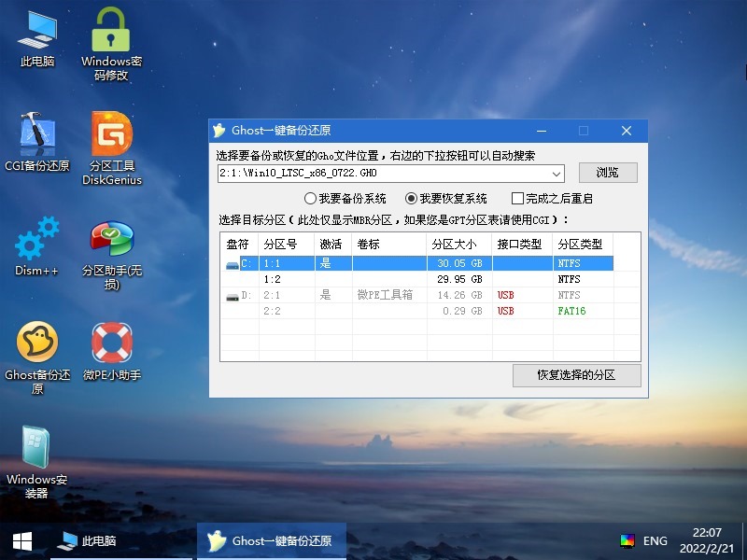Open 分区助手(无损) desktop icon
The width and height of the screenshot is (747, 560).
[x=111, y=243]
